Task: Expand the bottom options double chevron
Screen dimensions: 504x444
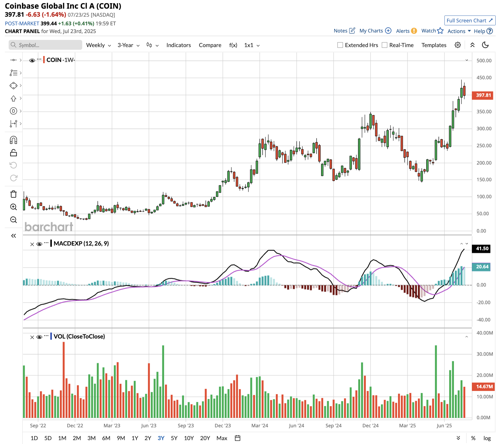Action: [458, 438]
